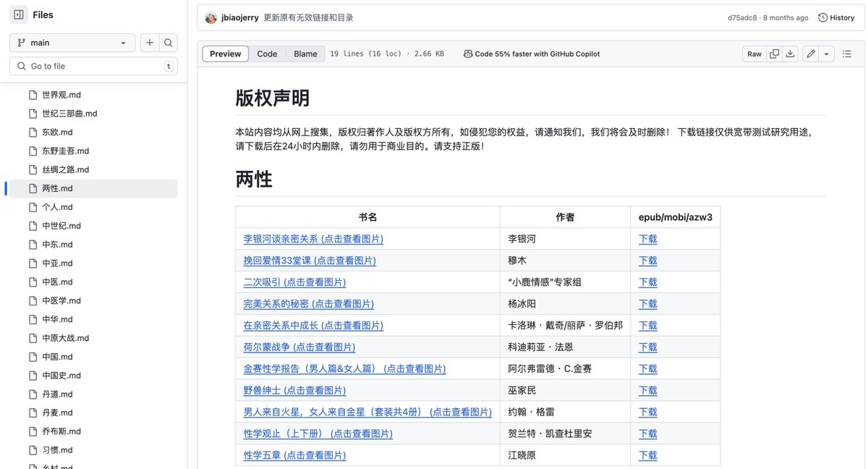Click jbiaojerry's profile avatar
Image resolution: width=868 pixels, height=469 pixels.
pyautogui.click(x=210, y=17)
